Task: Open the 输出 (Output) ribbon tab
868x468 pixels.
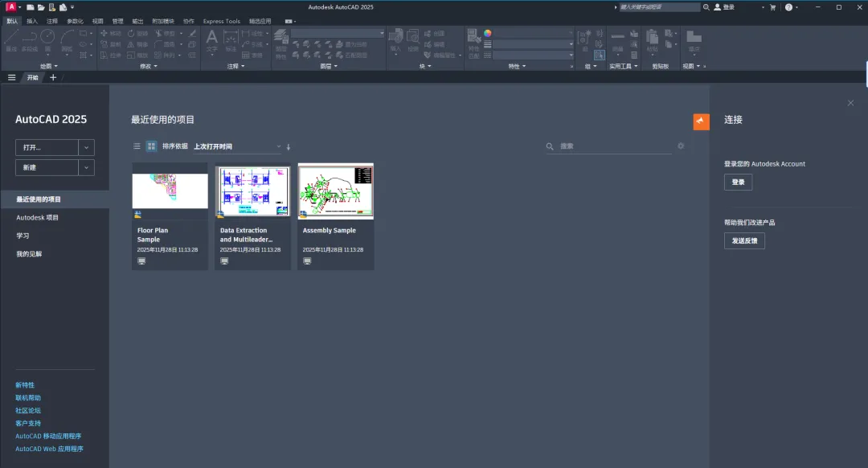Action: point(137,21)
